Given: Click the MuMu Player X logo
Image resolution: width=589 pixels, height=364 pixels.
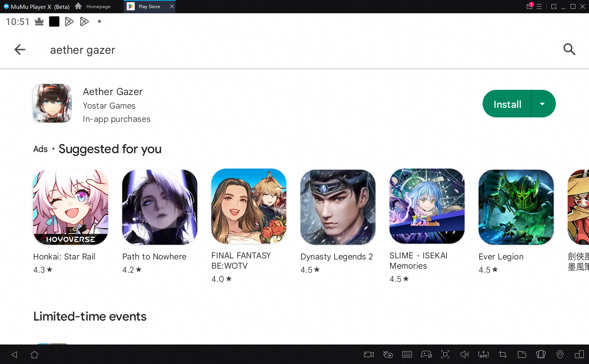Looking at the screenshot, I should point(6,7).
